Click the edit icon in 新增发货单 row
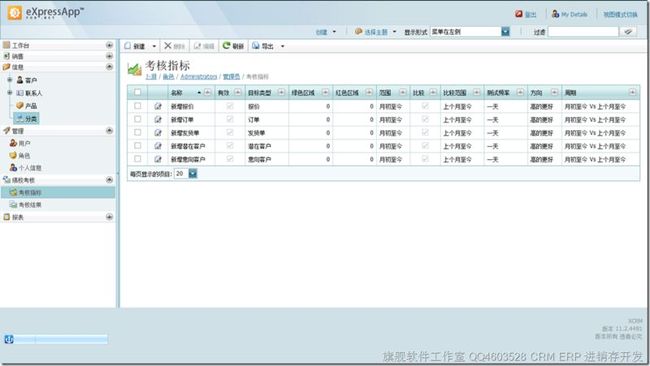 click(x=158, y=133)
